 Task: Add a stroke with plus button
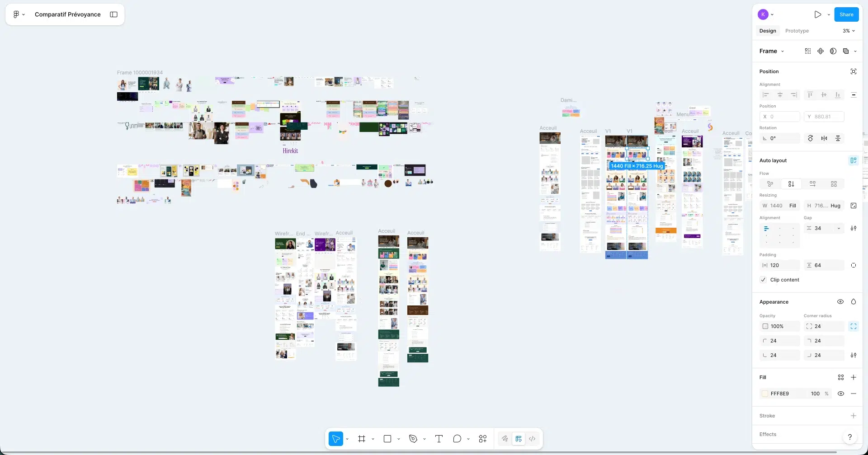click(853, 416)
